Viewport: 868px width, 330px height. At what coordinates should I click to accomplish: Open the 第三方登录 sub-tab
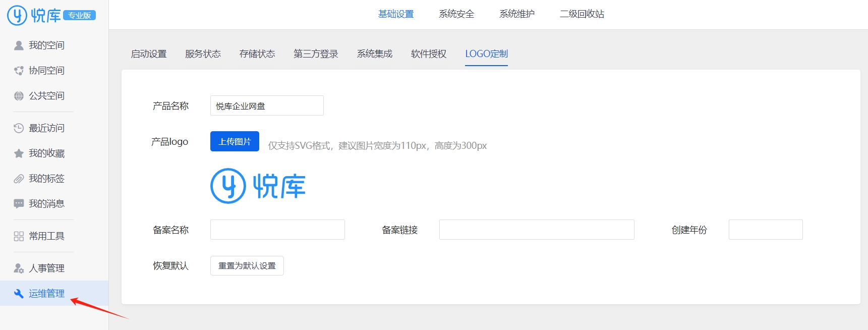pyautogui.click(x=316, y=54)
